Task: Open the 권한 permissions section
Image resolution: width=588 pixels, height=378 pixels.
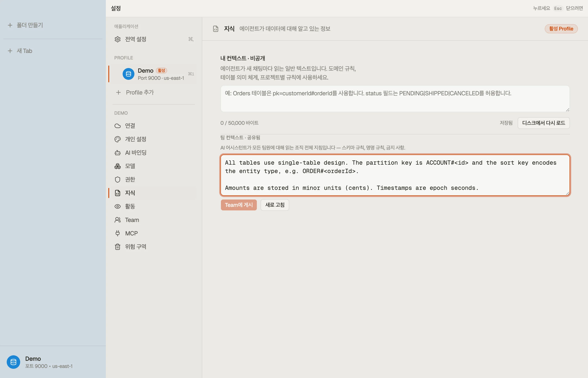Action: (x=154, y=179)
